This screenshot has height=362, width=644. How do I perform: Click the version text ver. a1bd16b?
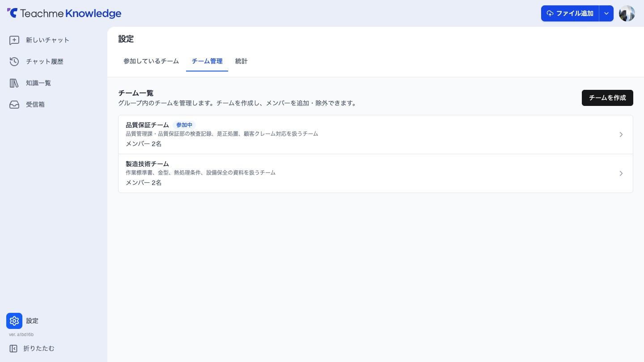tap(21, 334)
